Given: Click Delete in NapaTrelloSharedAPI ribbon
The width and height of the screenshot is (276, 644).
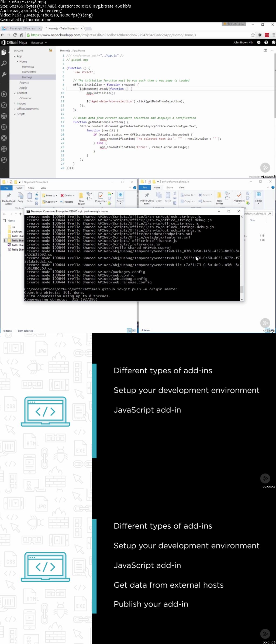Looking at the screenshot, I should pyautogui.click(x=67, y=195).
